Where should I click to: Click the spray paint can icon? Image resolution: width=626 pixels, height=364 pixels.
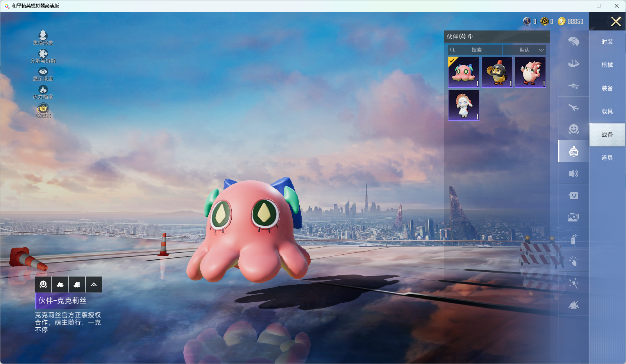click(x=573, y=239)
